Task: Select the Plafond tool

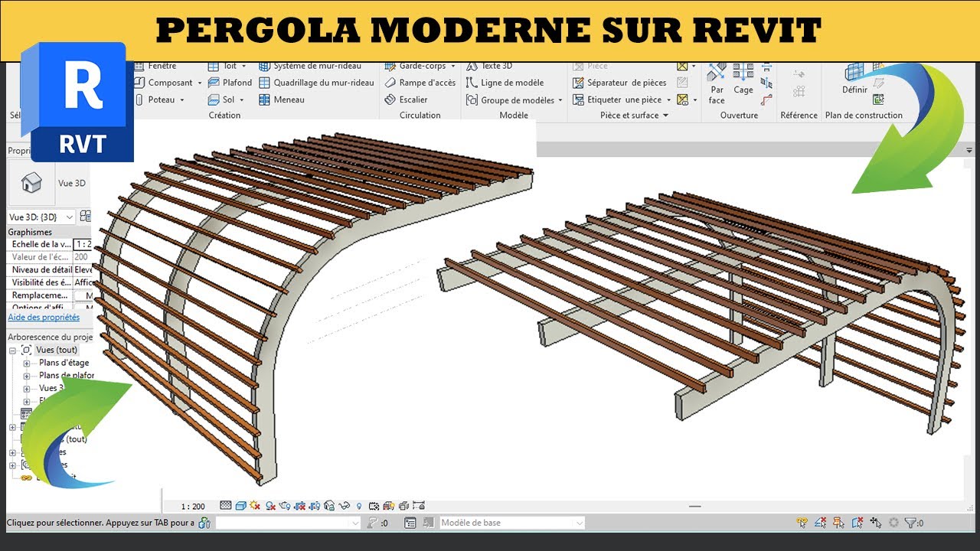Action: point(229,83)
